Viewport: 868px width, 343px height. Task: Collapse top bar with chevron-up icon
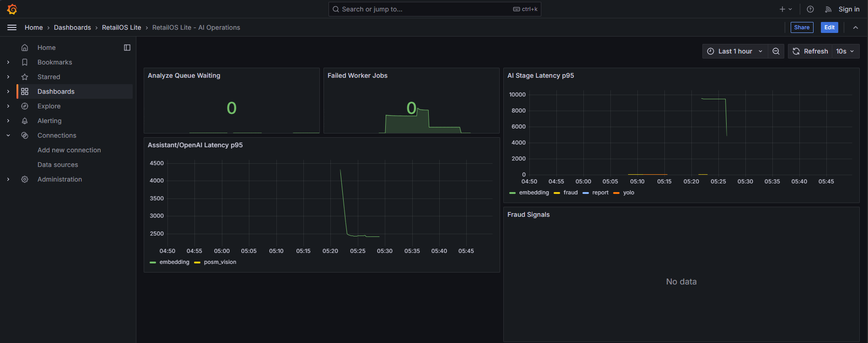[x=856, y=27]
